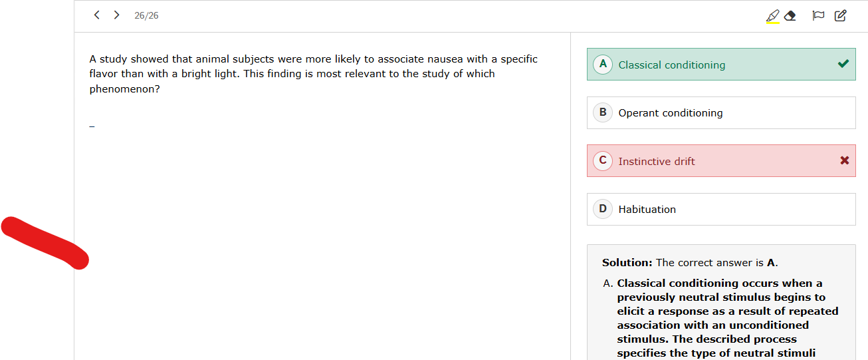Click the Classical conditioning answer text
Screen dimensions: 868x360
(x=671, y=65)
